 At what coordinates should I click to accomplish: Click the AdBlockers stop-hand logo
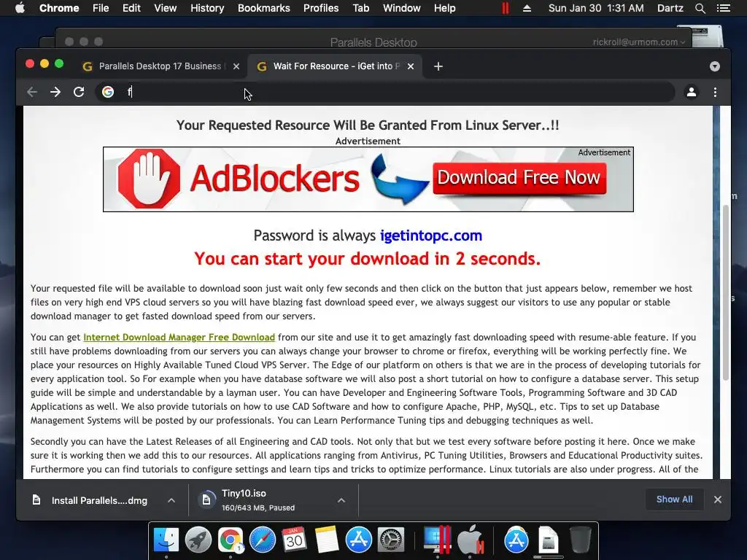pos(149,179)
